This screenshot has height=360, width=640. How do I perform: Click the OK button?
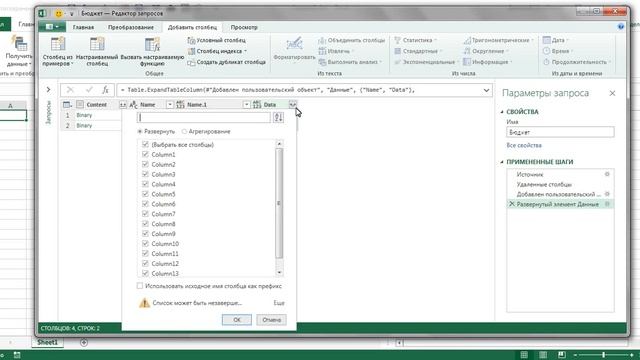tap(237, 320)
